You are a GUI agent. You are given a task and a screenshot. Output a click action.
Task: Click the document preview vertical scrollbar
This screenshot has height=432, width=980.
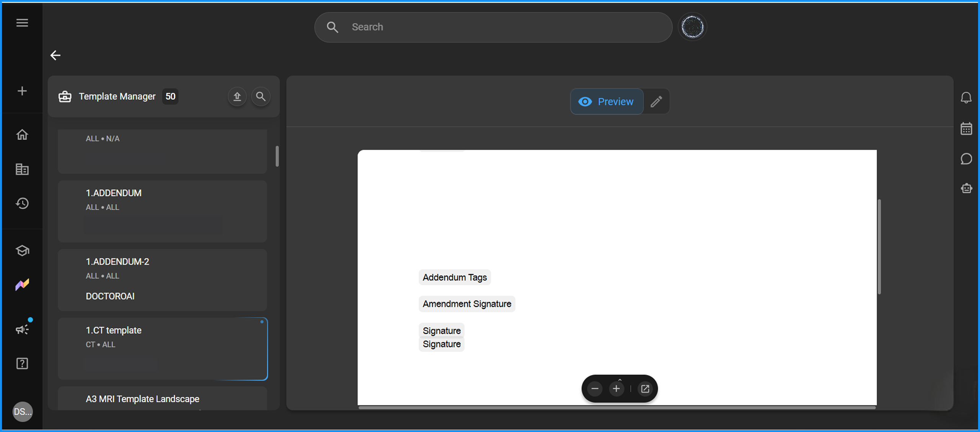point(879,247)
